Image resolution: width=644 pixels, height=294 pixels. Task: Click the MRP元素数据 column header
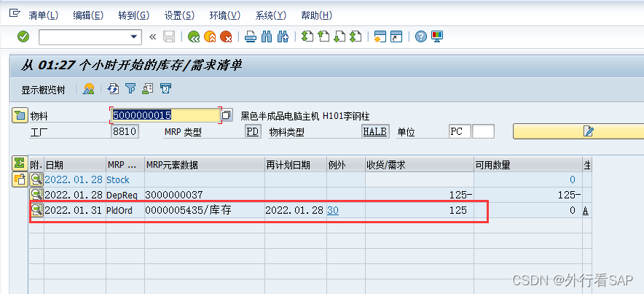pyautogui.click(x=205, y=165)
